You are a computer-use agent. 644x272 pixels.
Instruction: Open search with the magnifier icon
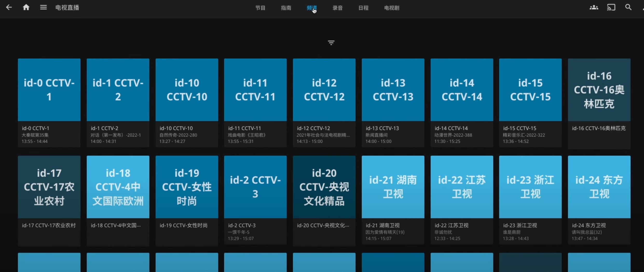[x=628, y=8]
